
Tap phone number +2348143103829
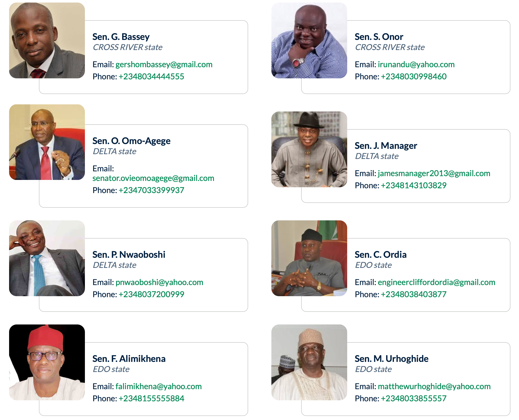[x=414, y=185]
